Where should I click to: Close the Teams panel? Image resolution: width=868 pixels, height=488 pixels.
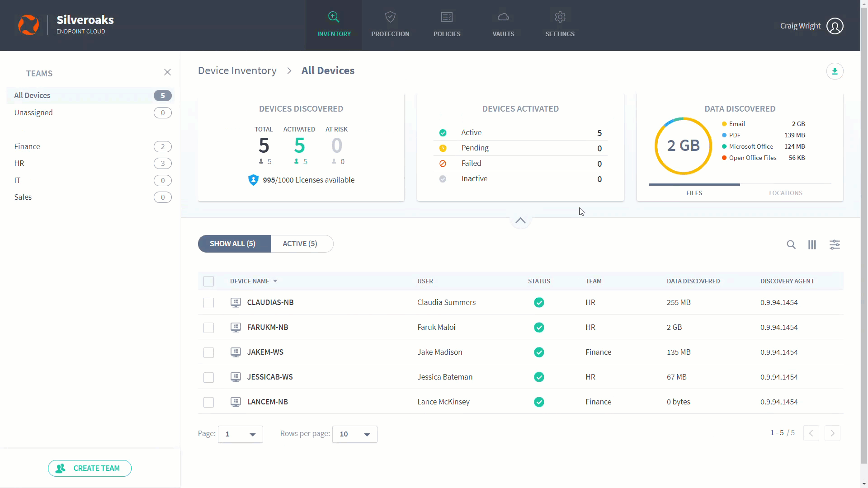167,72
